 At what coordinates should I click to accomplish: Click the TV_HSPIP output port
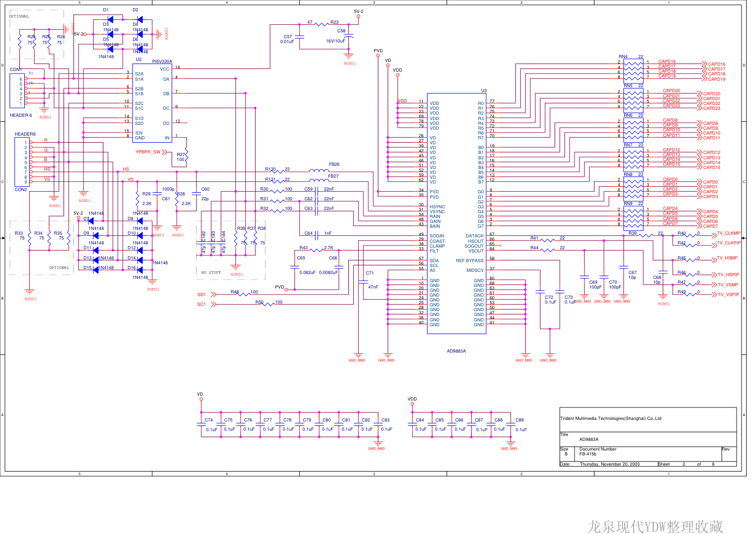(728, 275)
